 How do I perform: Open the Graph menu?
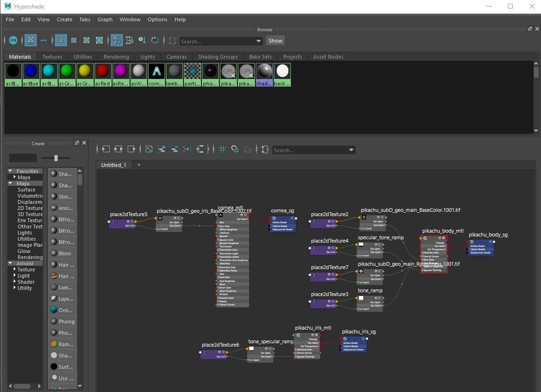coord(105,19)
